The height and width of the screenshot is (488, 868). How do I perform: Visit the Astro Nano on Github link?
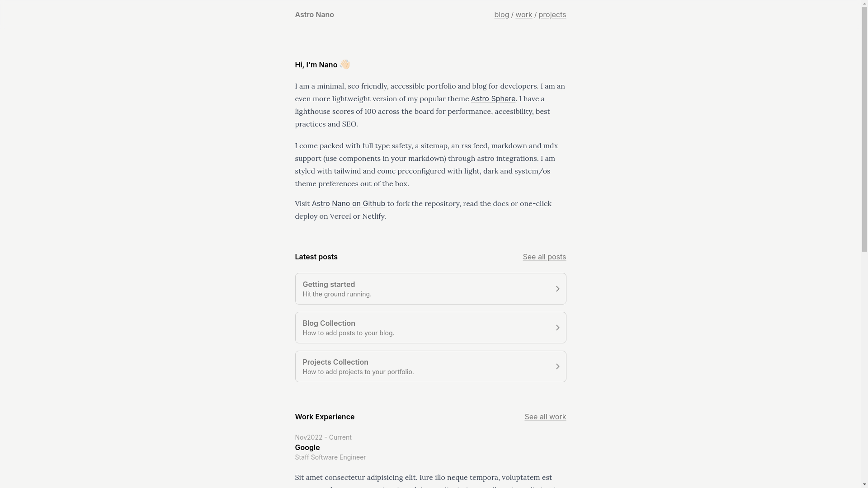[348, 203]
